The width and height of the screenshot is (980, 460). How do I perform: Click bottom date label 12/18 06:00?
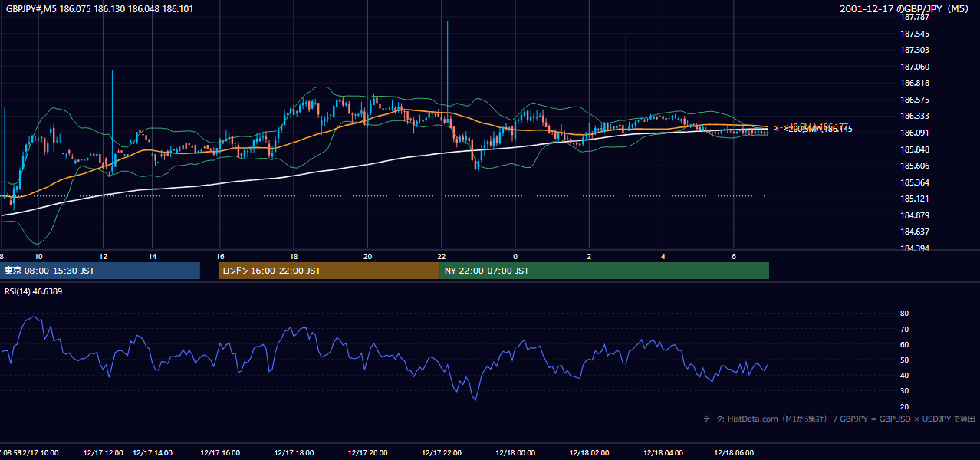tap(734, 452)
